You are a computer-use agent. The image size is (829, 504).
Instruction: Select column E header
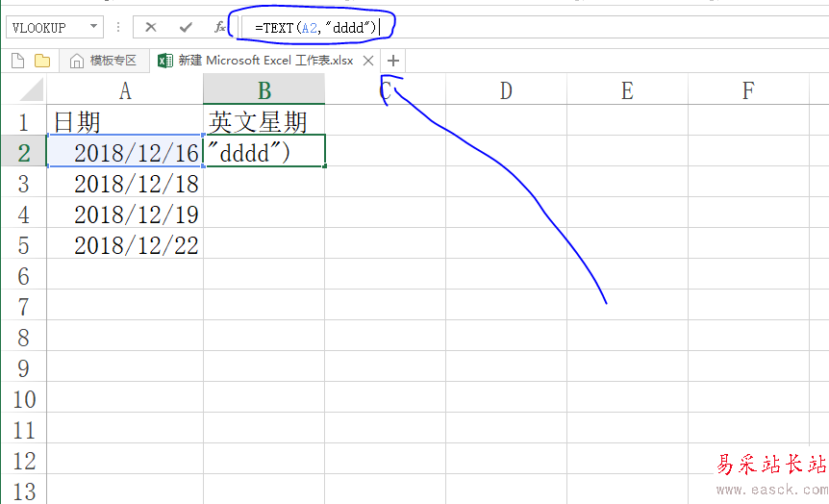(x=627, y=89)
